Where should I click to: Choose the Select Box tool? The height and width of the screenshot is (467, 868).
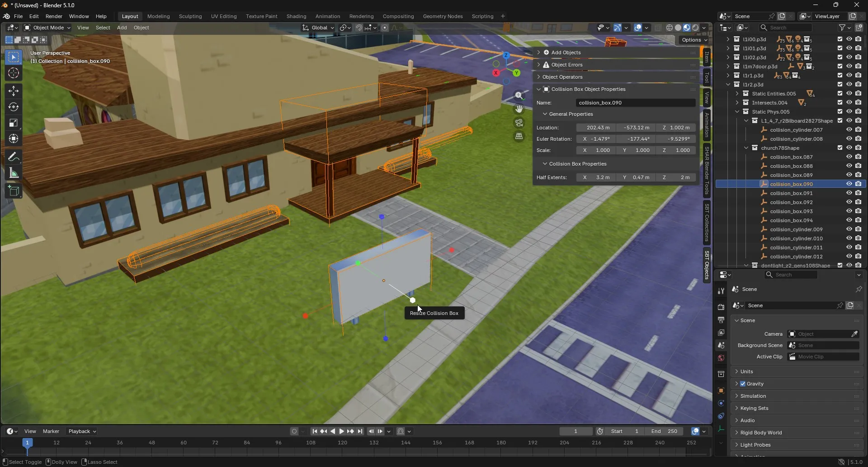pyautogui.click(x=14, y=57)
